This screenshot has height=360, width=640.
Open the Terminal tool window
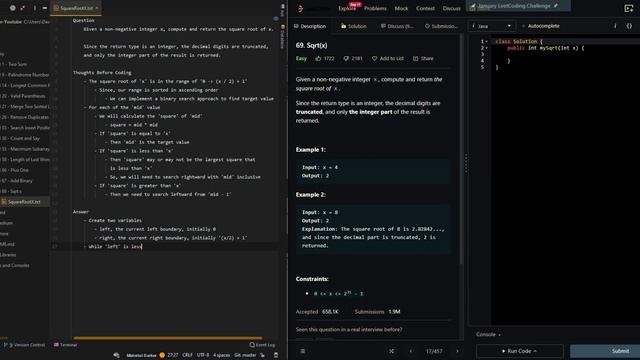[x=66, y=345]
